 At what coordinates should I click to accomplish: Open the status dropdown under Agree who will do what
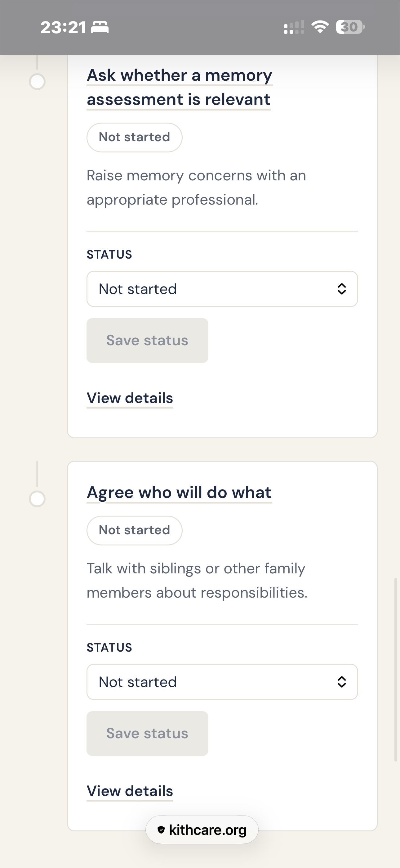[x=222, y=682]
